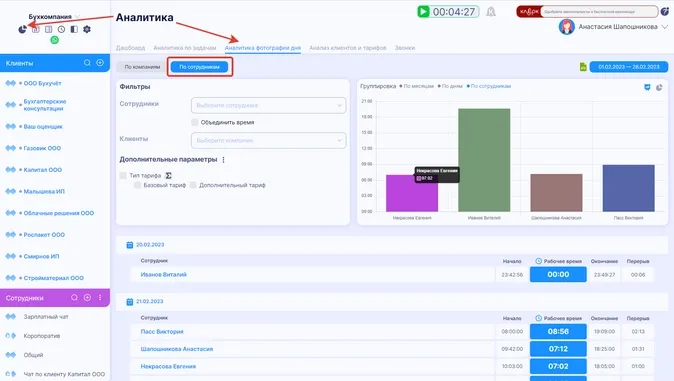Image resolution: width=674 pixels, height=381 pixels.
Task: Open client Малышева ИП
Action: tap(44, 191)
